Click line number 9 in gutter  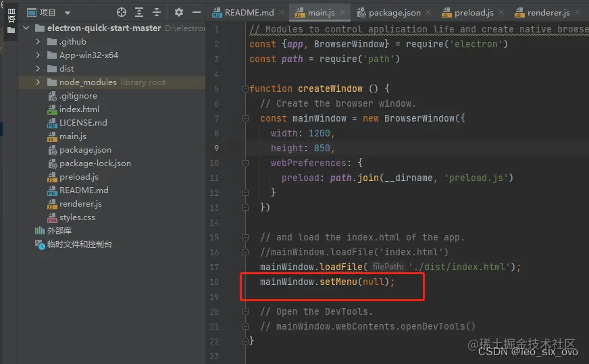[x=216, y=148]
